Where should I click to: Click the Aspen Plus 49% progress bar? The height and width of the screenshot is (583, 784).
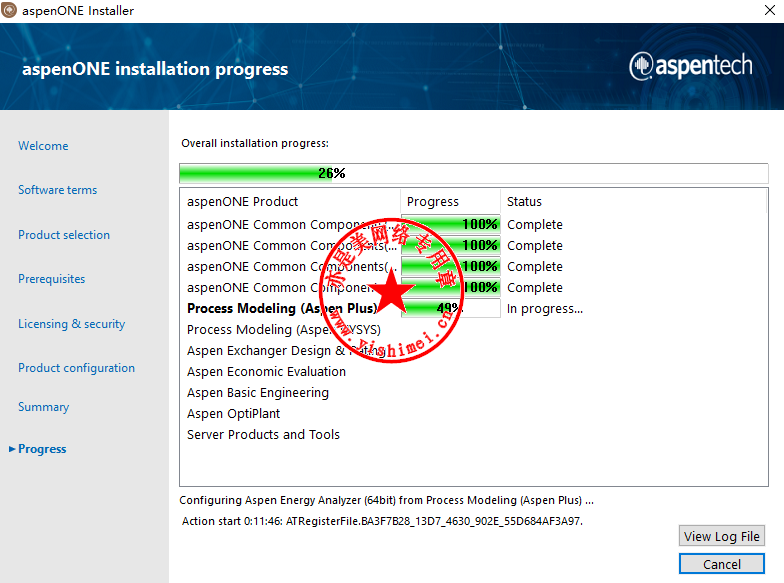450,308
